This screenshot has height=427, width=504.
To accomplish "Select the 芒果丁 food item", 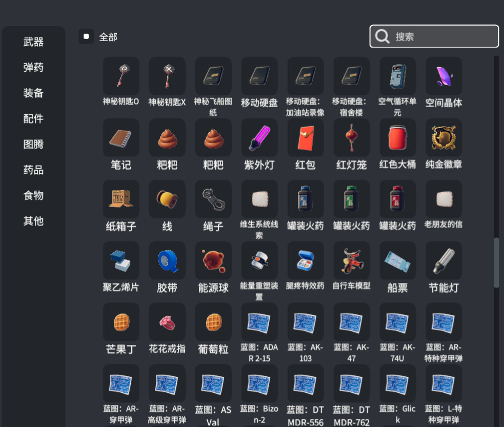I will pos(121,321).
